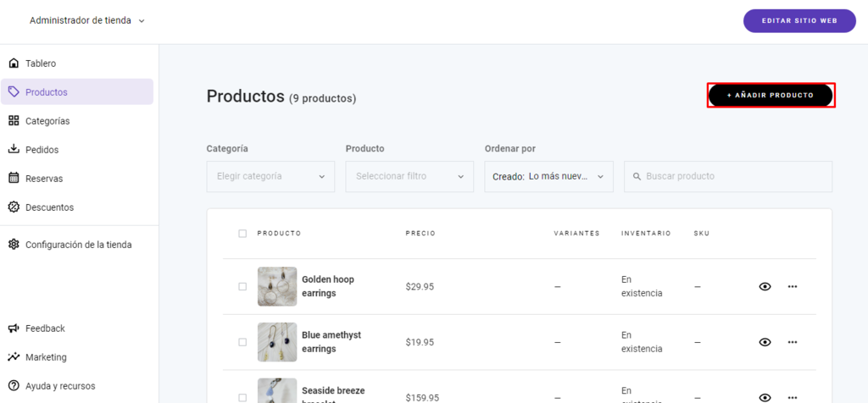868x403 pixels.
Task: Click the Productos tag icon
Action: [x=14, y=91]
